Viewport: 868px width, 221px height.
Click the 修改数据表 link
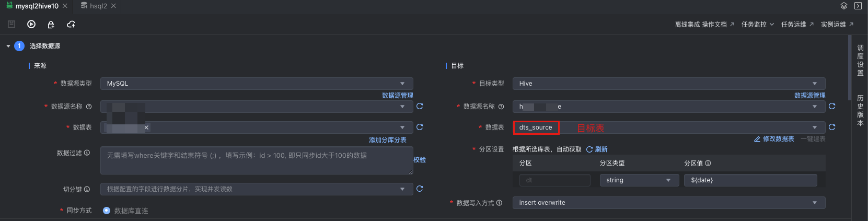[774, 139]
